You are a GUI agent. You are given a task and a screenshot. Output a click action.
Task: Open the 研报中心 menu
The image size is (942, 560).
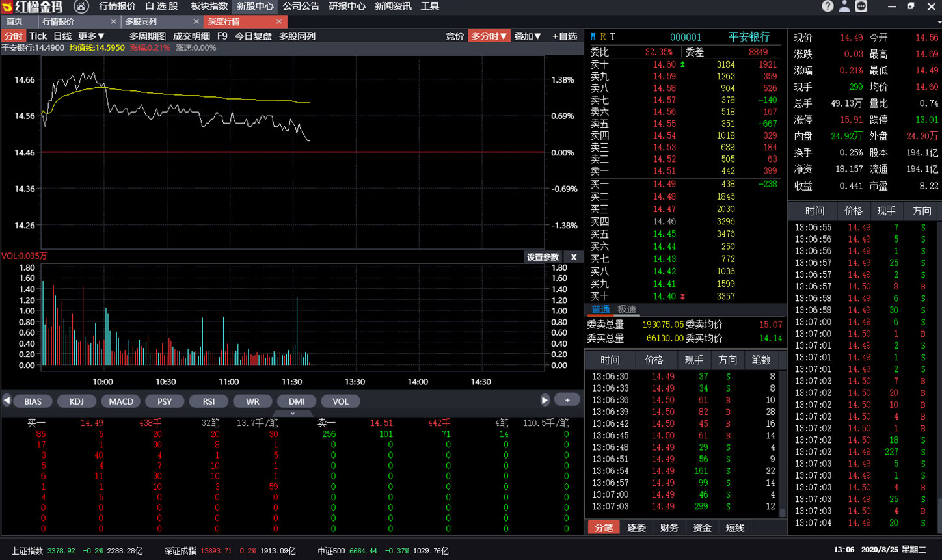(x=347, y=7)
